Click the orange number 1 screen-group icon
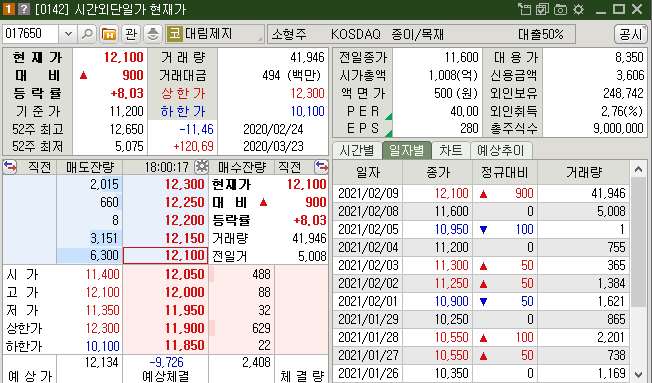Image resolution: width=652 pixels, height=383 pixels. pyautogui.click(x=9, y=9)
